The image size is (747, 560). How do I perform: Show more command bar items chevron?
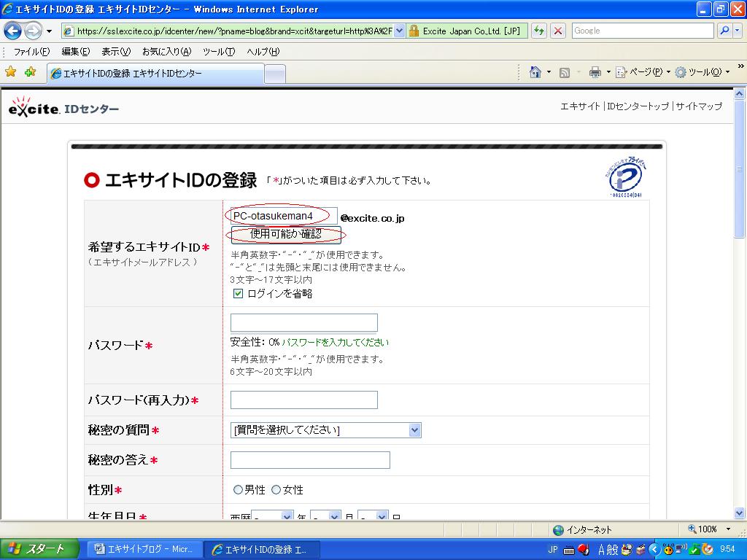pyautogui.click(x=740, y=66)
